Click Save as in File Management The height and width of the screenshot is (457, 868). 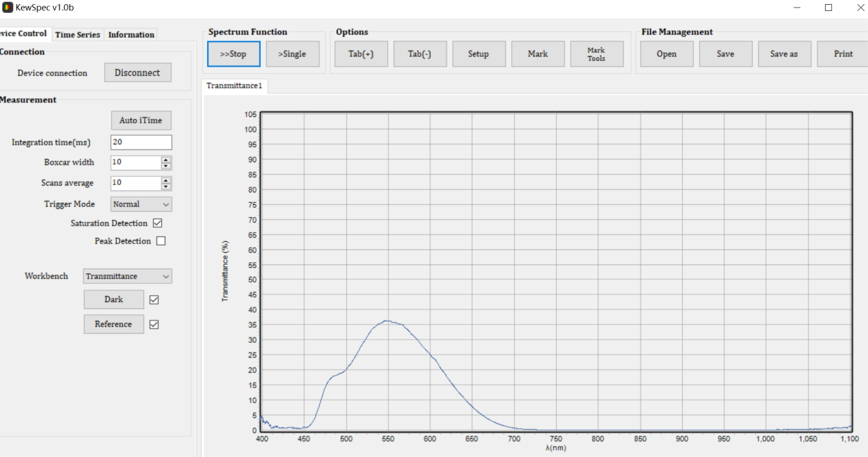click(x=784, y=54)
